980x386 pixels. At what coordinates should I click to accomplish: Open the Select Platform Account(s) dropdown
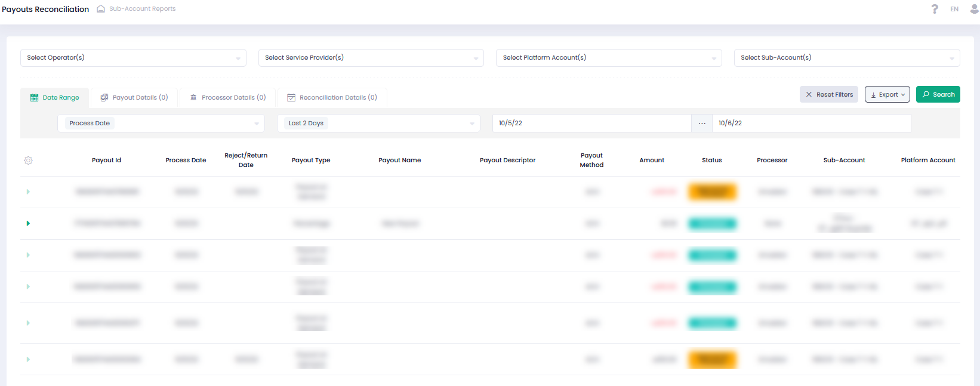tap(609, 58)
